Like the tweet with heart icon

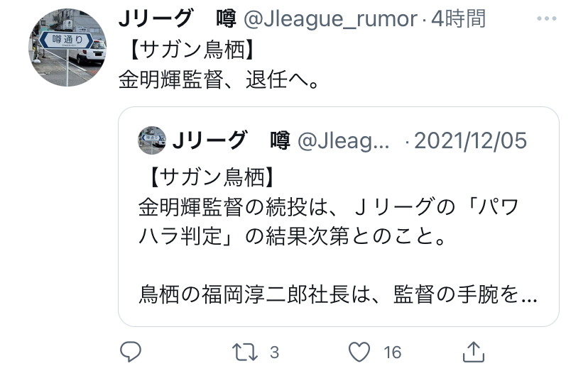pos(359,352)
